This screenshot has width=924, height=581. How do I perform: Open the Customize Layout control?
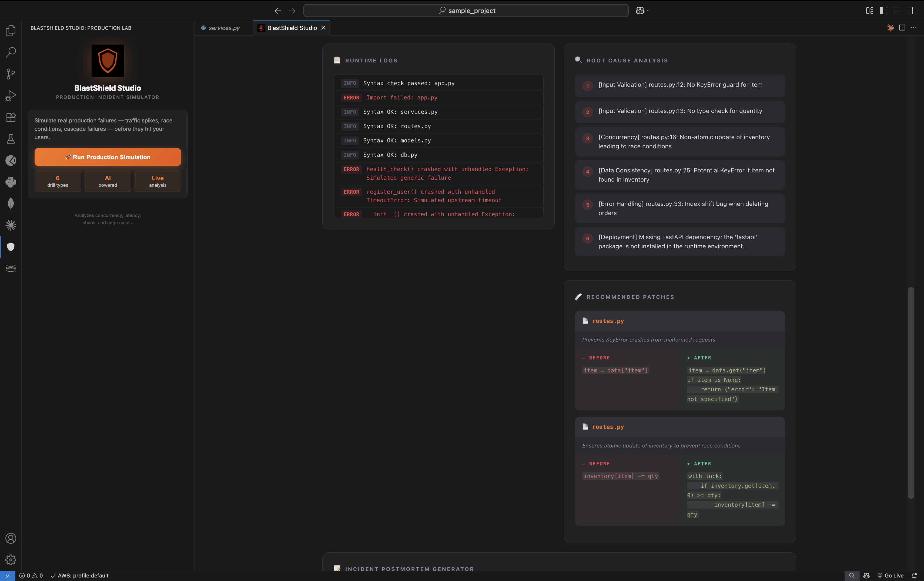[869, 11]
